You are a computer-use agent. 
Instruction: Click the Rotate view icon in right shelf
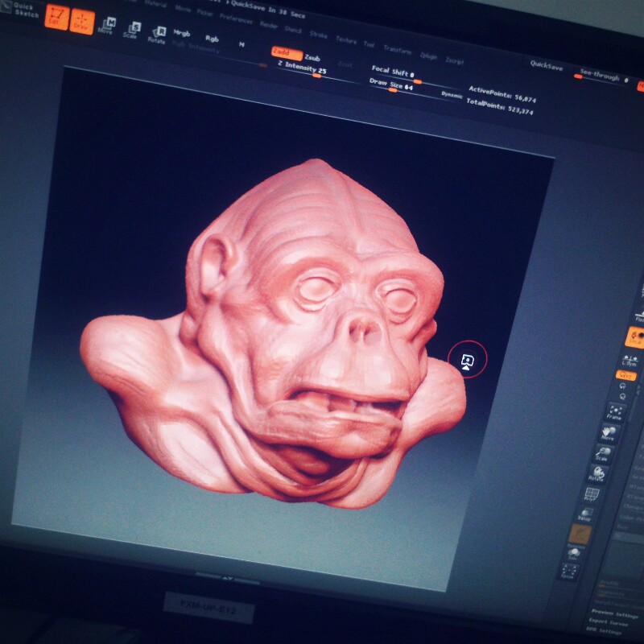coord(597,473)
